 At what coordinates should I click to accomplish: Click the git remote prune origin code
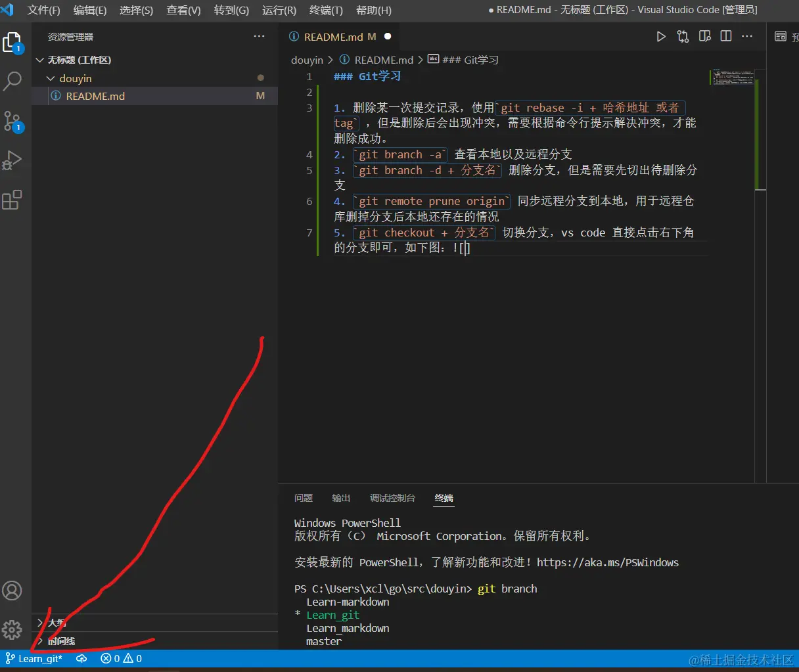pyautogui.click(x=432, y=201)
